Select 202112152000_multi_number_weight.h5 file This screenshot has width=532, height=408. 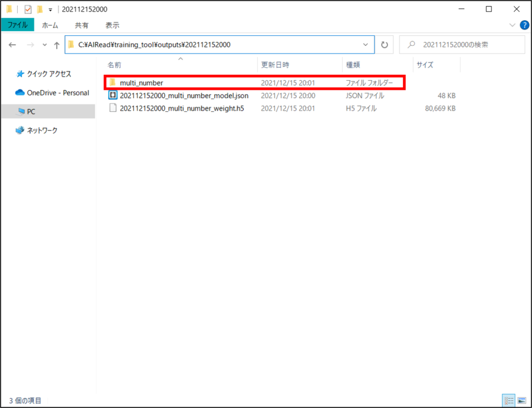(182, 109)
